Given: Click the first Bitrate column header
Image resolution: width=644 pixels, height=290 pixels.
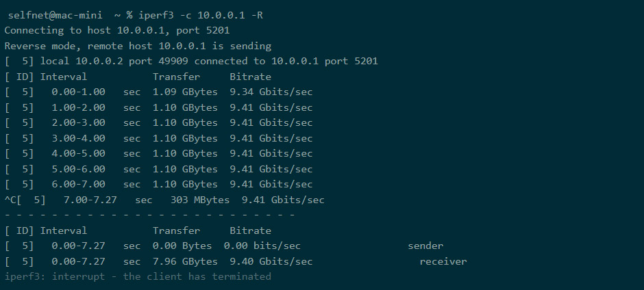Looking at the screenshot, I should click(251, 77).
